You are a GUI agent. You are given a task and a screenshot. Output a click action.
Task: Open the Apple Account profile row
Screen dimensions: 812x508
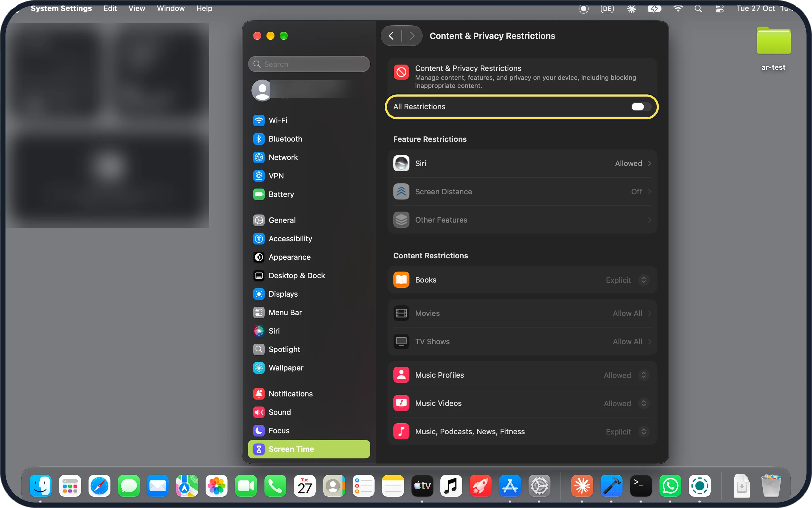click(x=309, y=90)
